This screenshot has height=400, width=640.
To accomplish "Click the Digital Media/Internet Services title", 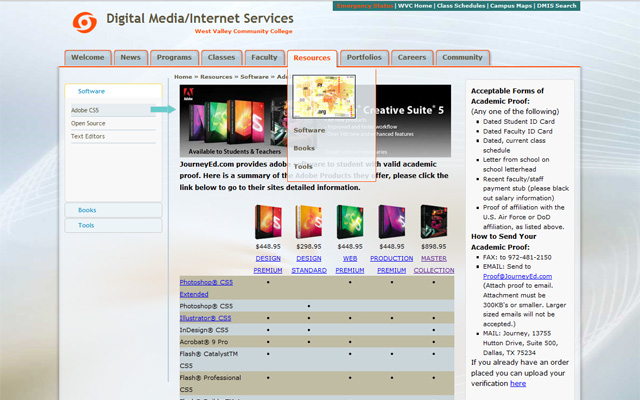I will point(200,18).
